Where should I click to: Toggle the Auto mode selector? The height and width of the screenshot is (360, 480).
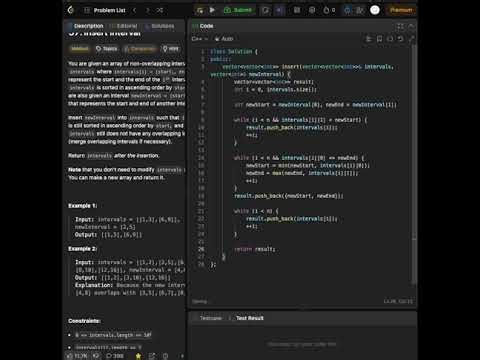224,39
